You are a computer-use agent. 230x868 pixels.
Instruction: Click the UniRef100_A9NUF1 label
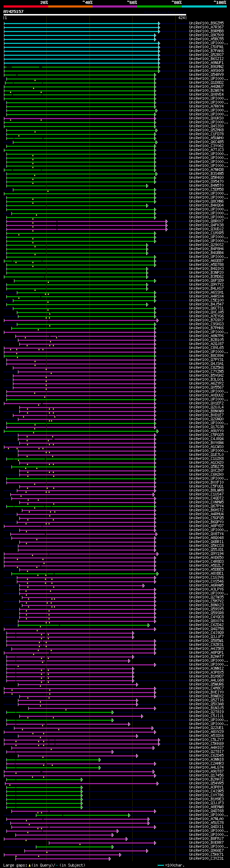click(206, 63)
